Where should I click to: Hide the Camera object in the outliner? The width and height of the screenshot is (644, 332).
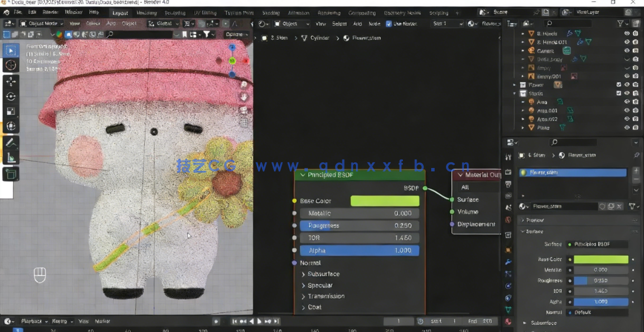626,50
